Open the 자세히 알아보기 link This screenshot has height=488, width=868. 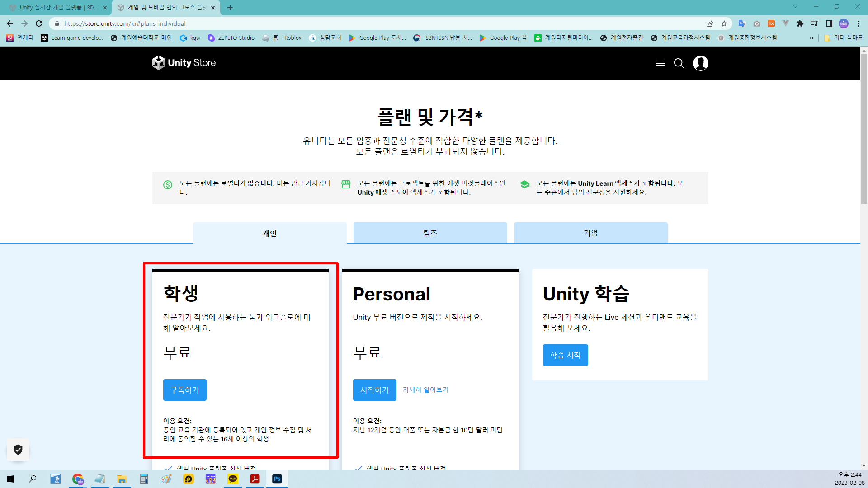pos(425,389)
